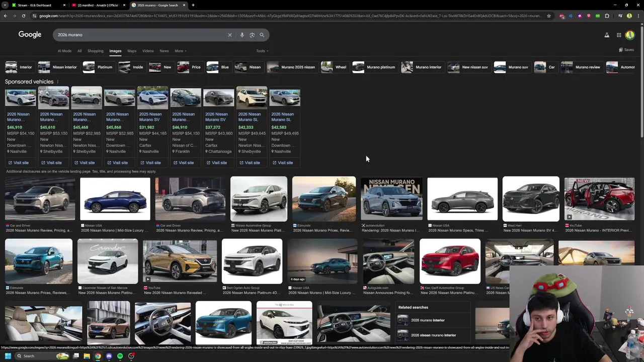Close the Kick Dashboard tab

(x=64, y=5)
